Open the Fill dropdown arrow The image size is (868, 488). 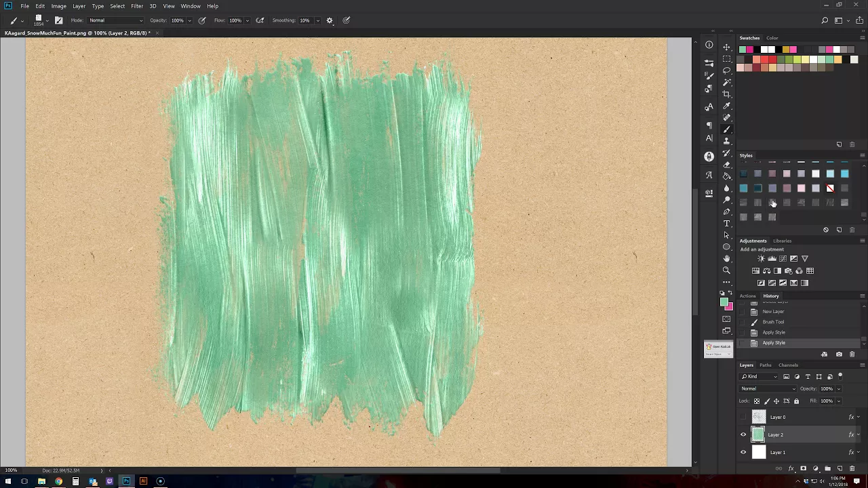point(839,401)
